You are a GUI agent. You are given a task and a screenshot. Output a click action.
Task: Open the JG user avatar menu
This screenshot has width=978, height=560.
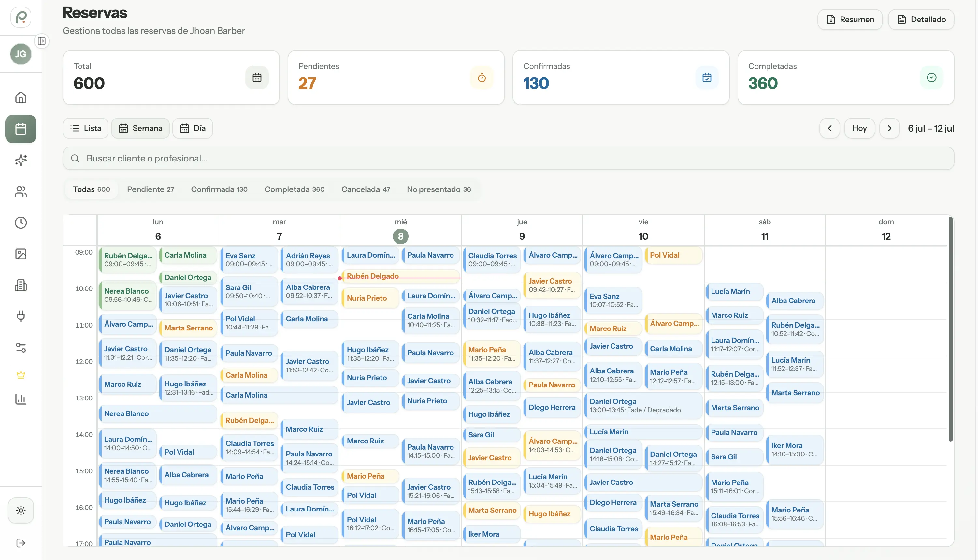coord(21,54)
